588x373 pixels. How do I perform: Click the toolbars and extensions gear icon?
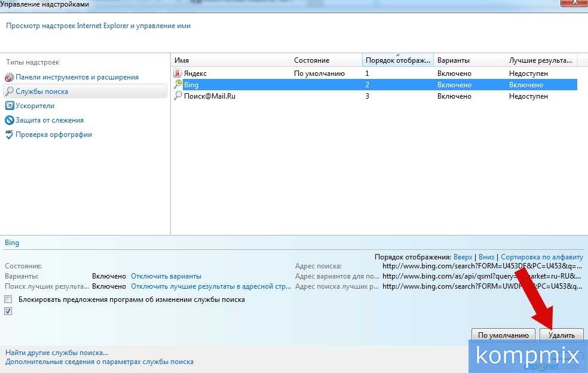(x=10, y=77)
